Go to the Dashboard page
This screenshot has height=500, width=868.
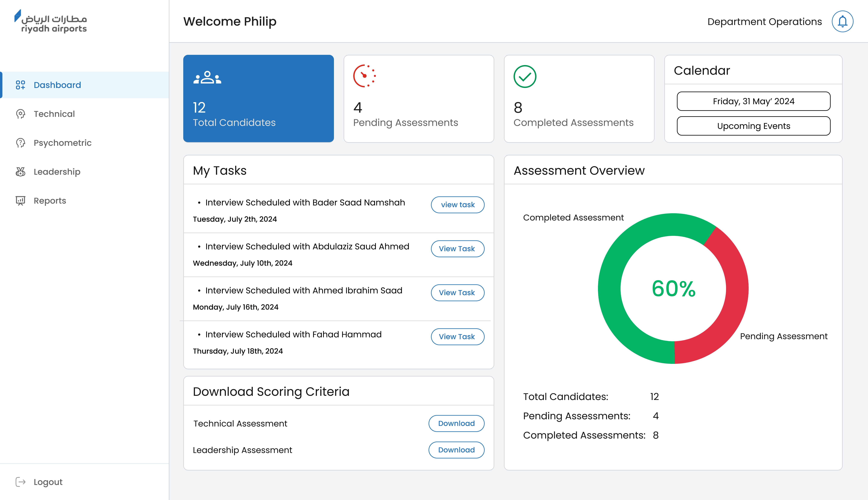tap(85, 85)
